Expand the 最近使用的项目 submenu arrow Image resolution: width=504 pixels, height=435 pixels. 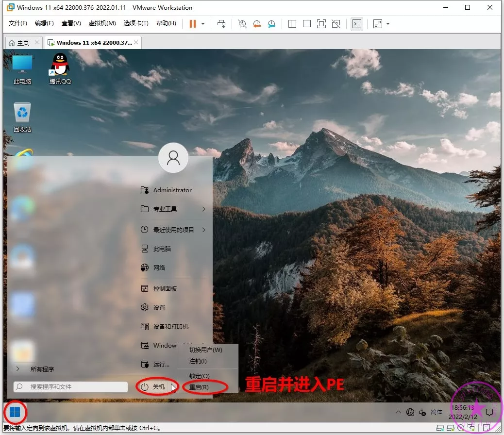[203, 230]
